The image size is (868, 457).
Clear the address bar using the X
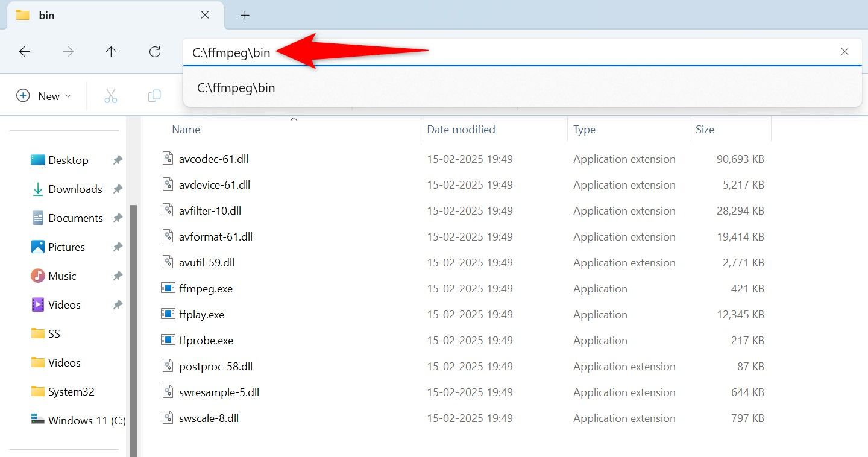844,51
